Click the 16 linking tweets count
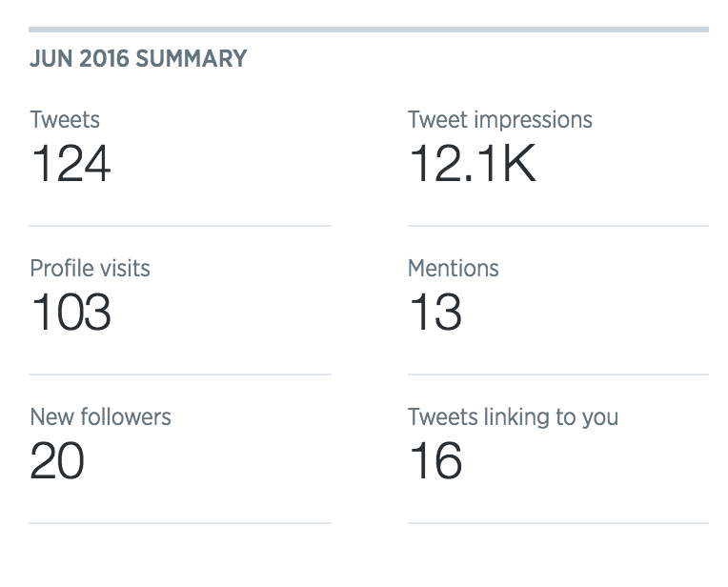728x587 pixels. click(436, 460)
